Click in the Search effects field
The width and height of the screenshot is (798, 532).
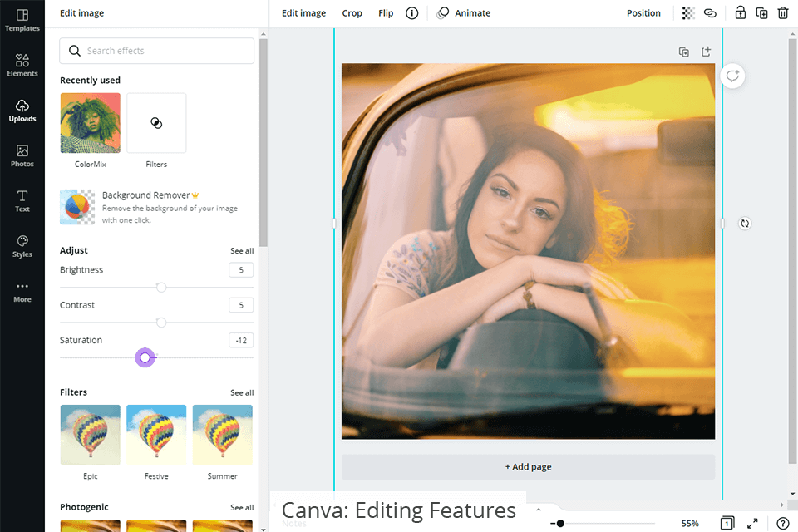pyautogui.click(x=157, y=51)
